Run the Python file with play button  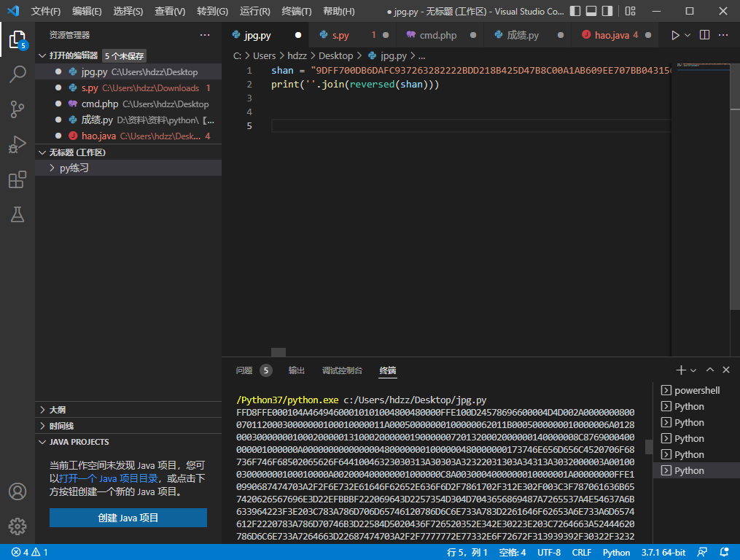[675, 35]
